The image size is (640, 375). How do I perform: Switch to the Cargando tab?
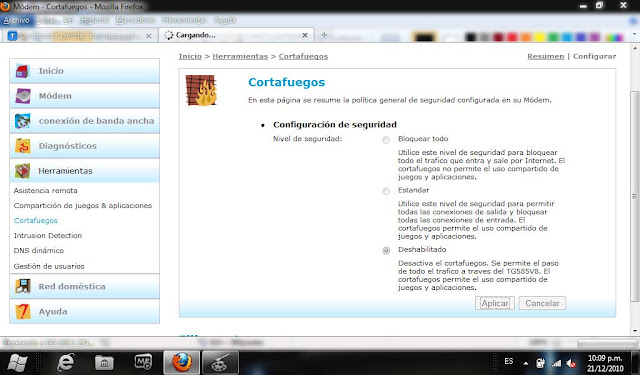pyautogui.click(x=236, y=35)
